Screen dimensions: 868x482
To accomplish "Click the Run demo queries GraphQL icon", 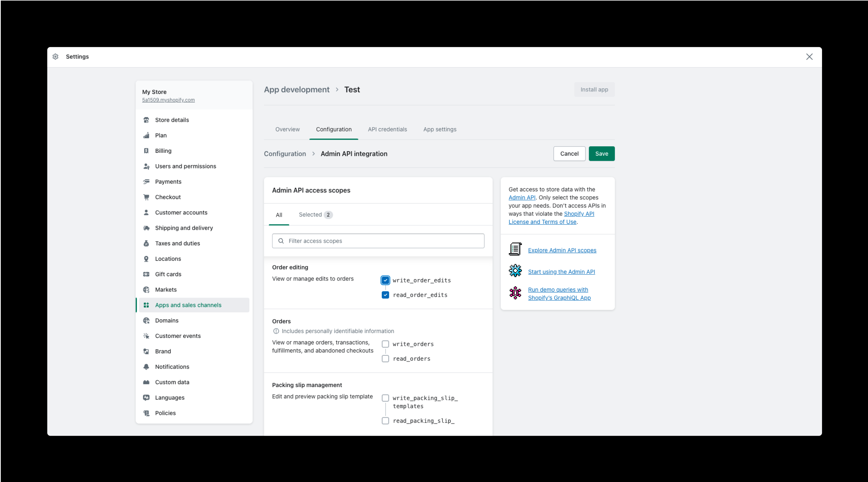I will pos(515,293).
